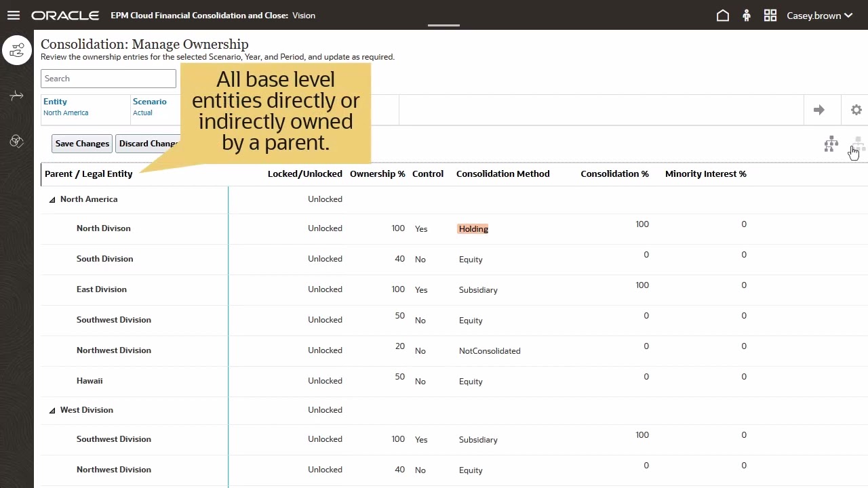Click Ownership % 20 for Northwest Division
This screenshot has width=868, height=488.
click(x=399, y=346)
